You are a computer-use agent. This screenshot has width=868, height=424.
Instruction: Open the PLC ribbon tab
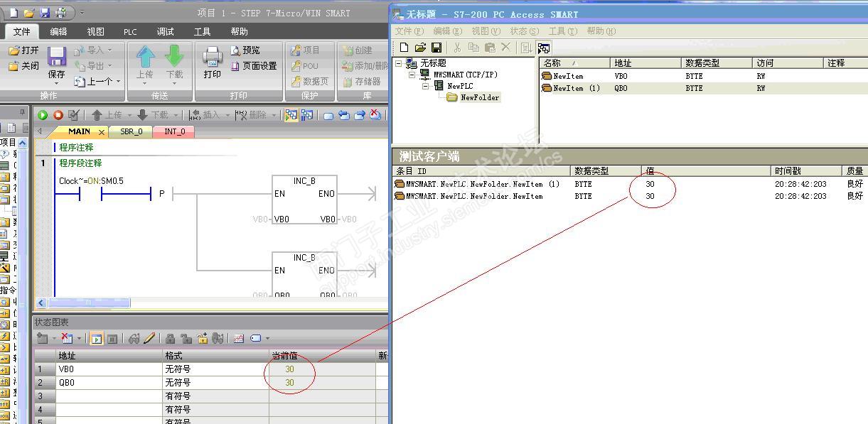pyautogui.click(x=130, y=31)
